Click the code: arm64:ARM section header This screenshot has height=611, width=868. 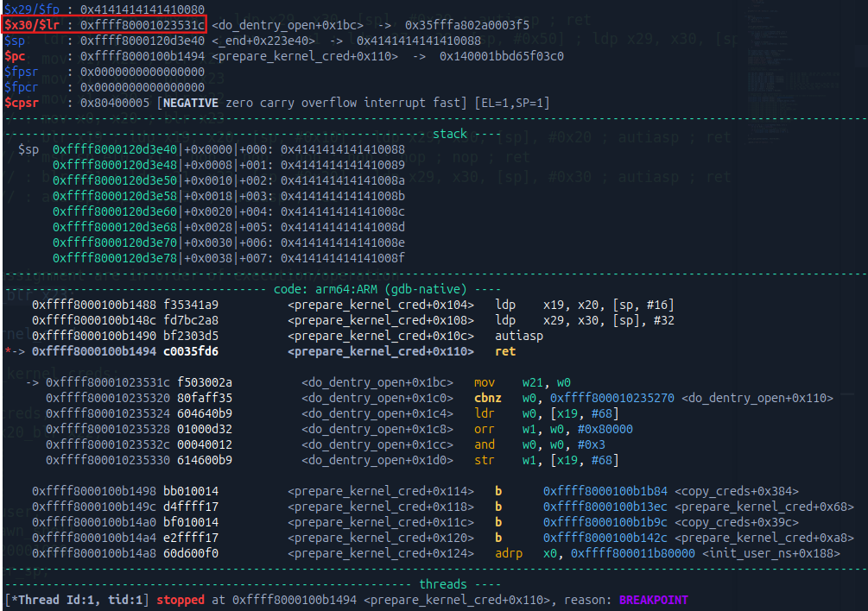[x=371, y=289]
